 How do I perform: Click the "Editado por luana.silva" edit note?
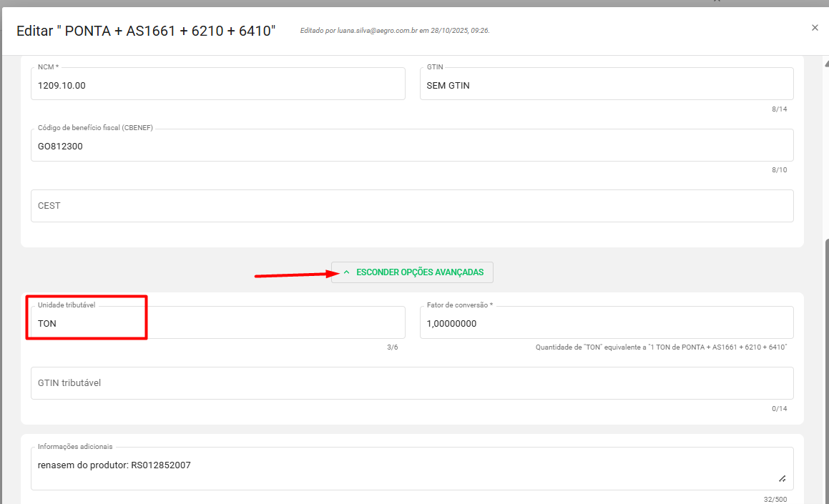click(x=395, y=31)
